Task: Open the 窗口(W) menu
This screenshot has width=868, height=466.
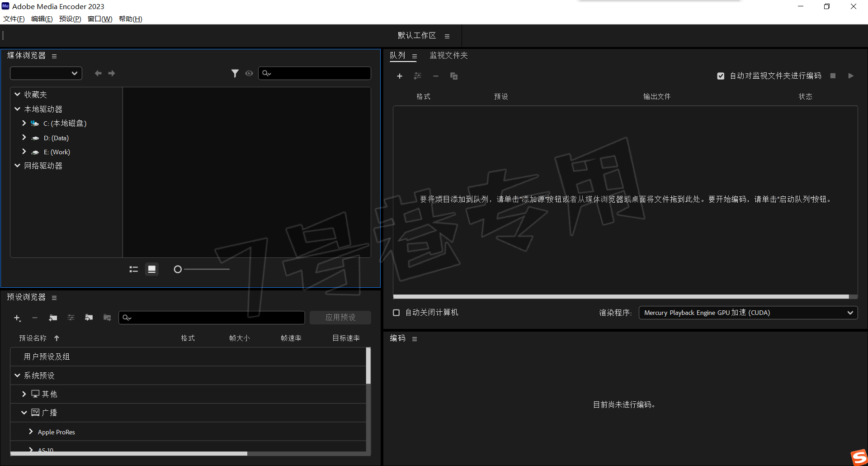Action: click(x=100, y=19)
